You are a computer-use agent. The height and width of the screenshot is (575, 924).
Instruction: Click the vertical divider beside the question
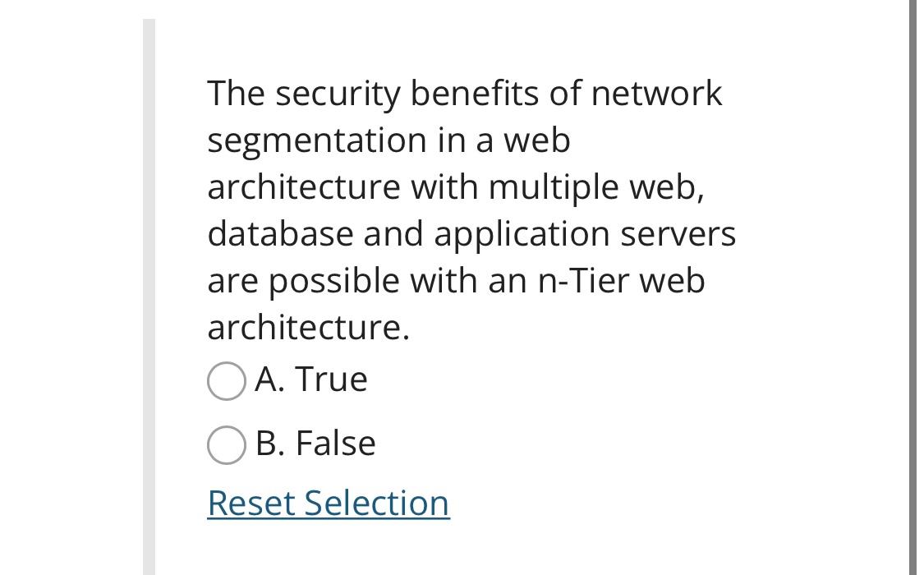pos(149,287)
